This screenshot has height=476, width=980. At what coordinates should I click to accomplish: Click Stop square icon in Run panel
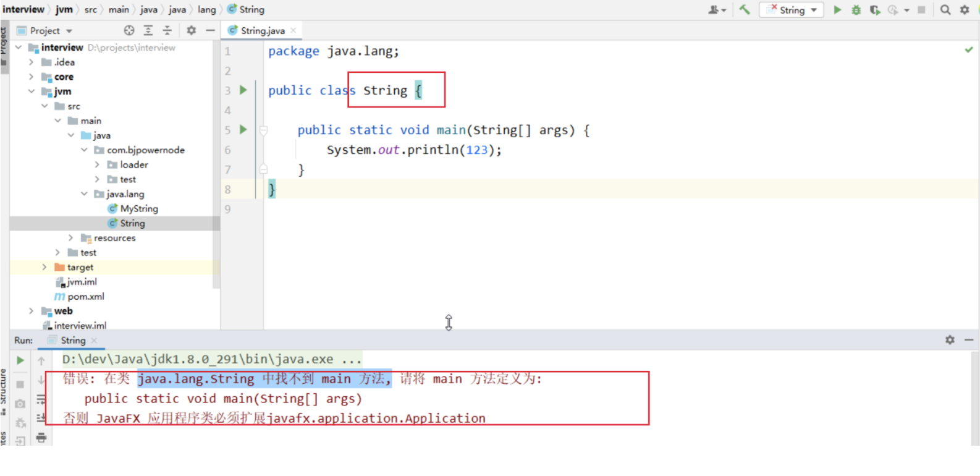(x=20, y=385)
